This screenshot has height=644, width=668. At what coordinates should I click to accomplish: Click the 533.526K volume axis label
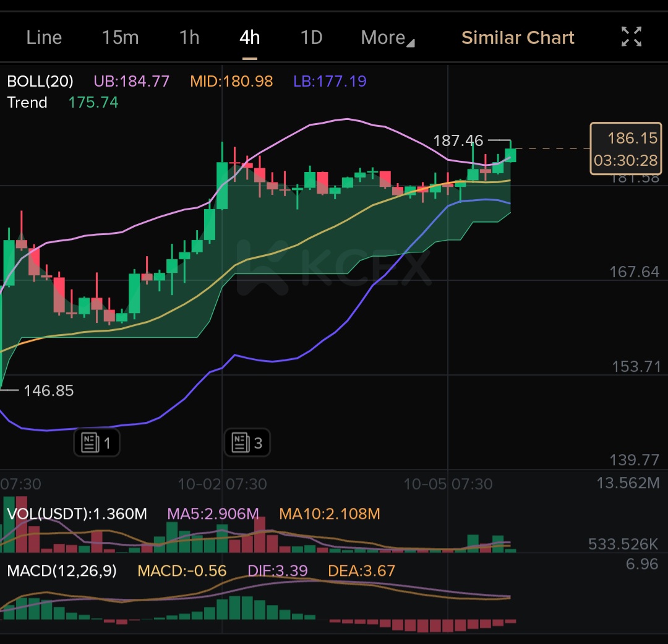coord(623,544)
